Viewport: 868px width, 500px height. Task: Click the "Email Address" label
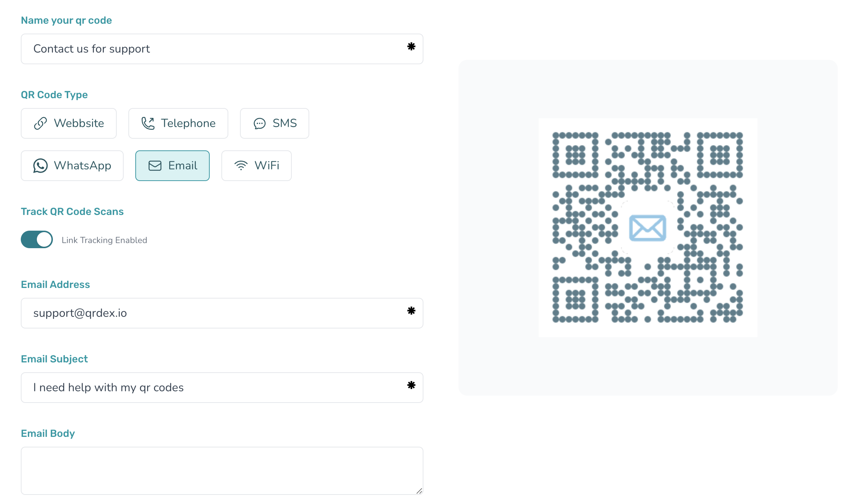[x=55, y=285]
